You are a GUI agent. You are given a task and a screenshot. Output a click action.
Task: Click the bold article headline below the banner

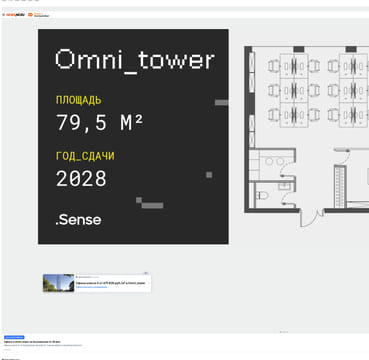click(32, 342)
